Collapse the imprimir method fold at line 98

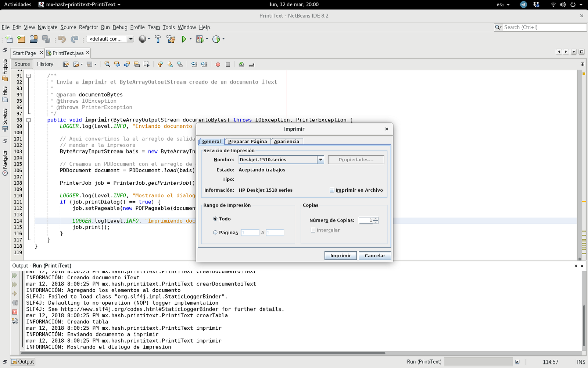pyautogui.click(x=28, y=120)
